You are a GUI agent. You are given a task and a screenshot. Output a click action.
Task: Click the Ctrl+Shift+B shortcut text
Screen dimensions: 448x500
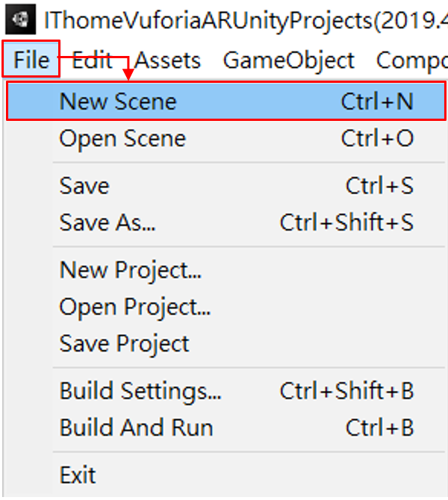click(x=346, y=390)
